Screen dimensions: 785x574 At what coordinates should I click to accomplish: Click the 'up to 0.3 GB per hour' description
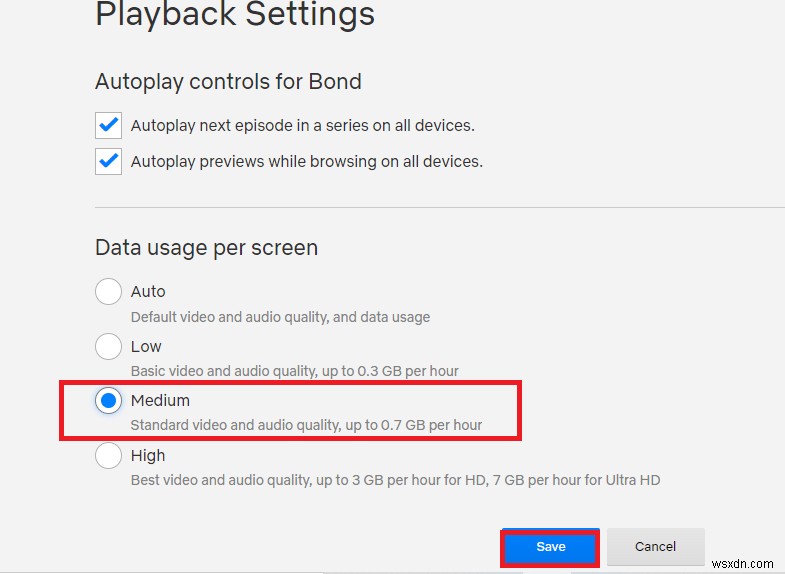pos(390,371)
